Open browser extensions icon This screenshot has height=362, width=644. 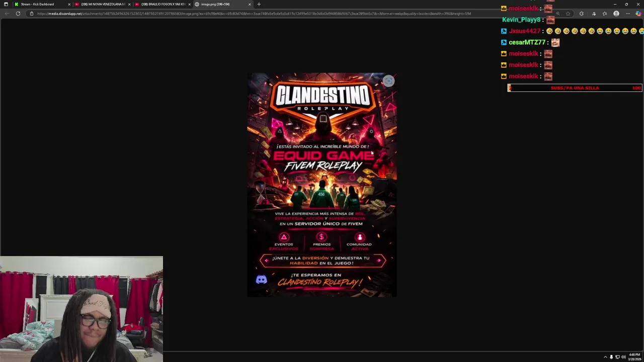pyautogui.click(x=582, y=14)
